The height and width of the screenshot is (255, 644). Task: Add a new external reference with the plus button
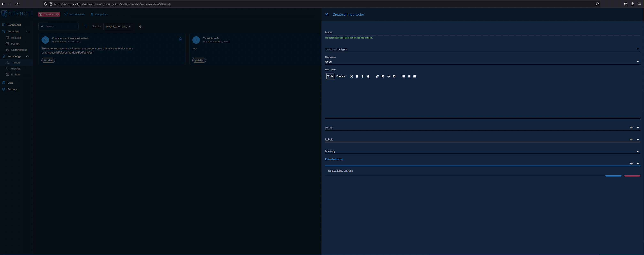(x=631, y=163)
